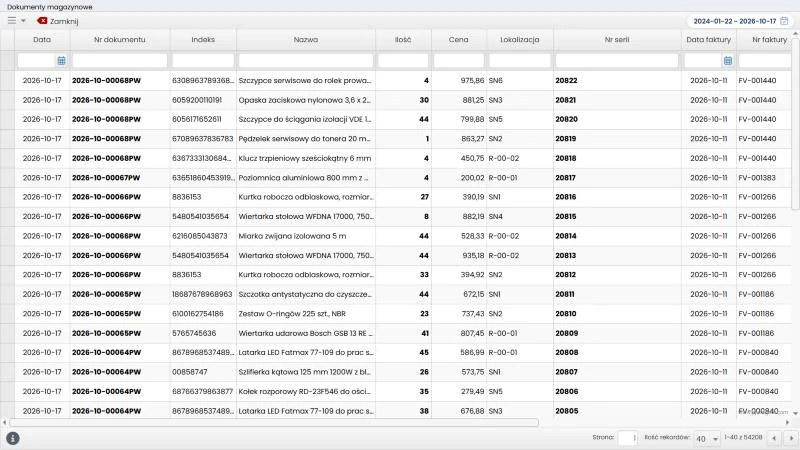Click the scroll-left arrow of horizontal scrollbar

[5, 422]
